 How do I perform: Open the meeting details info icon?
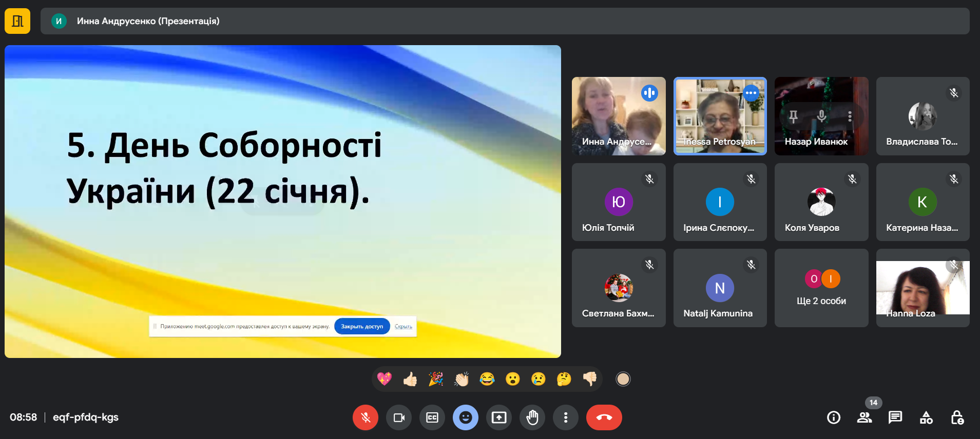click(x=834, y=417)
